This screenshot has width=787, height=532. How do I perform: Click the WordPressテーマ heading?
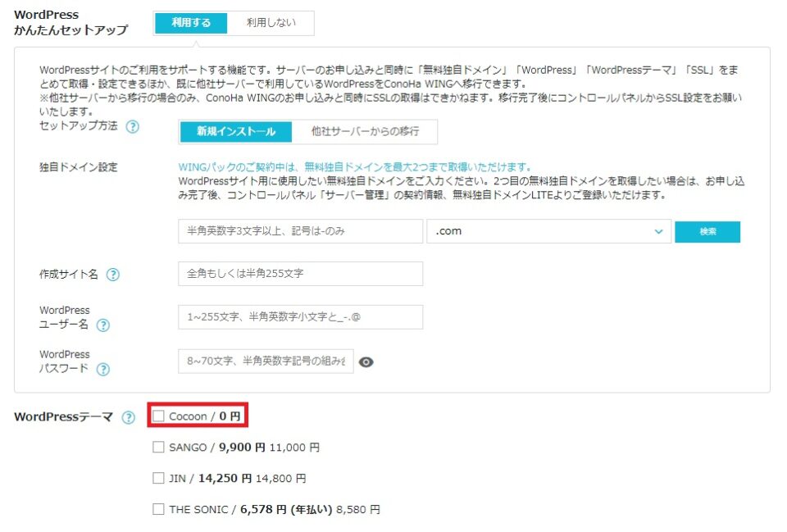[64, 417]
